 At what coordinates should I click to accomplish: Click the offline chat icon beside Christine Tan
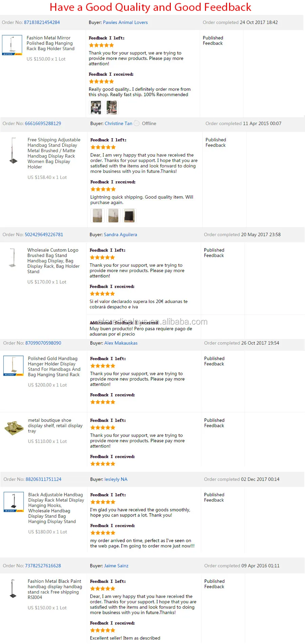pyautogui.click(x=137, y=123)
